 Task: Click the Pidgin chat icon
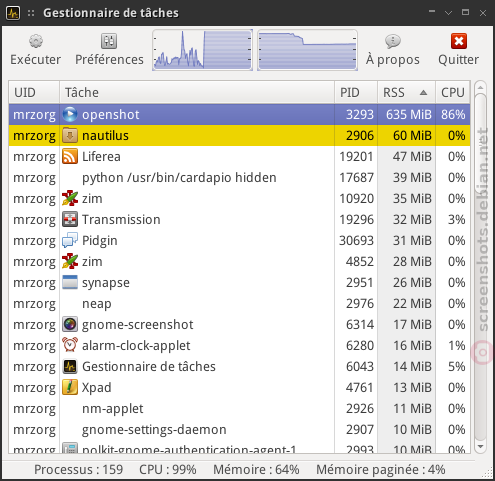pyautogui.click(x=70, y=240)
